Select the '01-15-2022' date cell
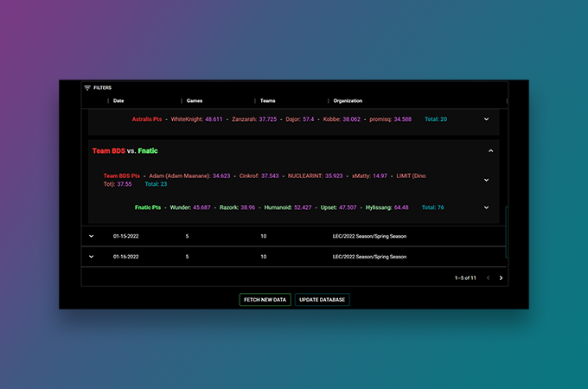 (126, 236)
